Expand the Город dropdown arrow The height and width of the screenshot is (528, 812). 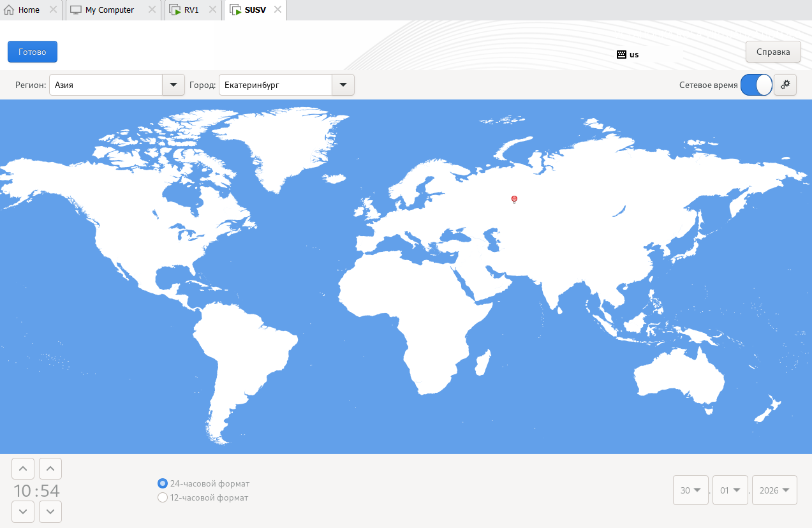coord(343,85)
